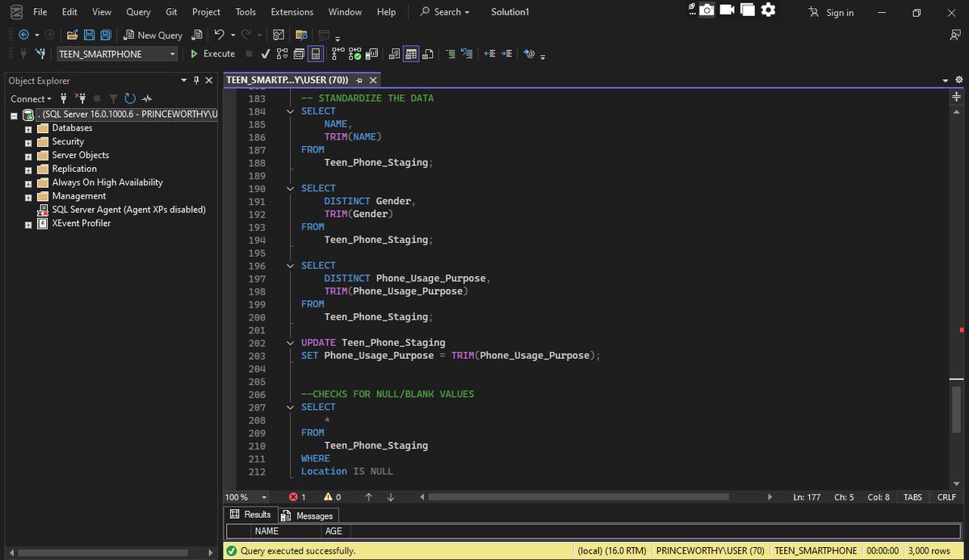Open the Query Options icon

(299, 54)
